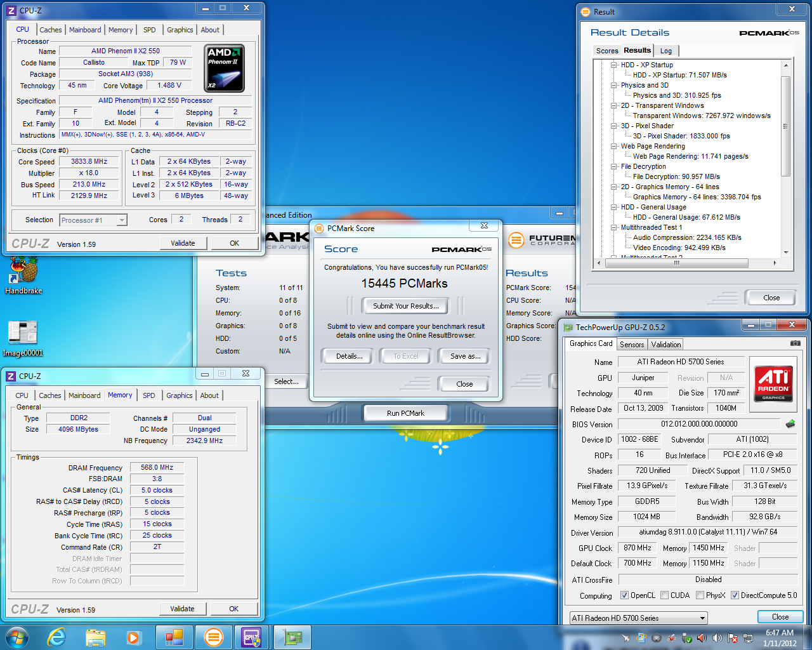Collapse the 2D - Transparent Windows node

[613, 105]
